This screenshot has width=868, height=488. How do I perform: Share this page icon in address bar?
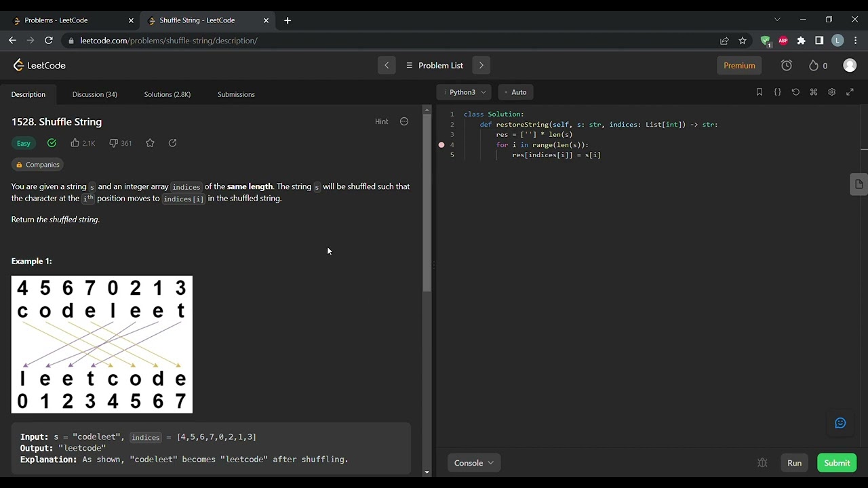coord(724,41)
